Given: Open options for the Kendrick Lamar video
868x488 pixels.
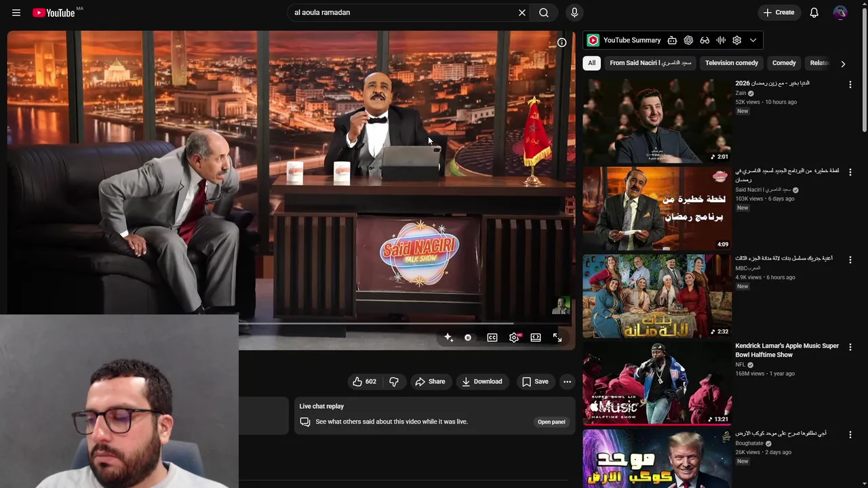Looking at the screenshot, I should point(850,347).
